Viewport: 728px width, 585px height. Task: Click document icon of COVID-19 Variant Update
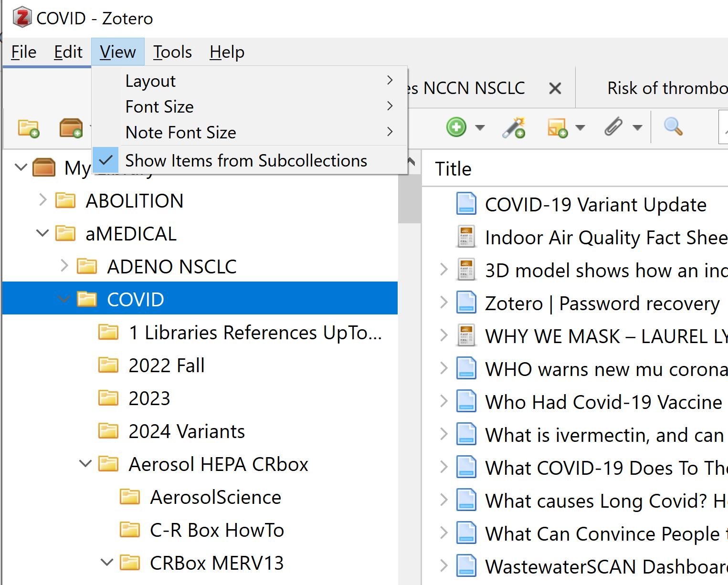coord(466,204)
